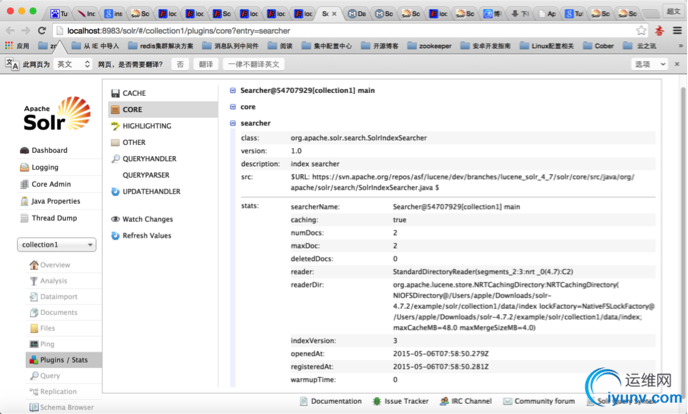
Task: Click the SolrIndexSearcher src URL text
Action: tap(462, 182)
